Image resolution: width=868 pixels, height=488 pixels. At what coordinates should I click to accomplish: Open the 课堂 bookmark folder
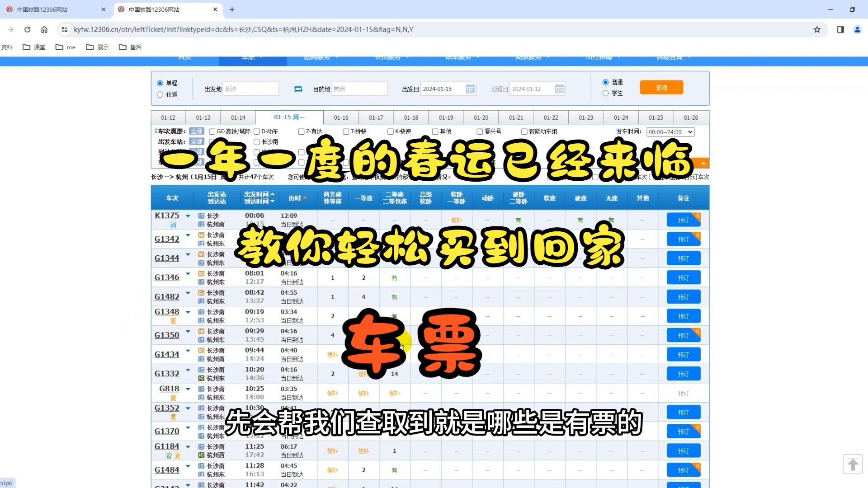[34, 47]
